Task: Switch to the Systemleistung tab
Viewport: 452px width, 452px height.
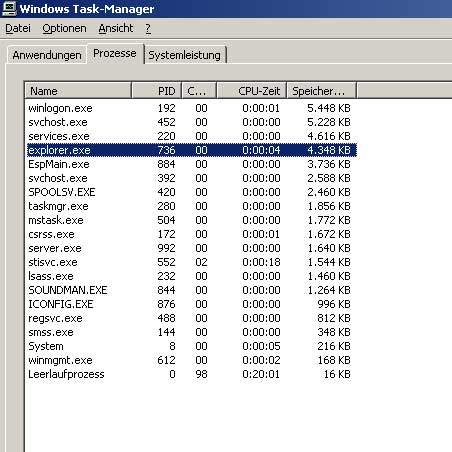Action: pos(185,55)
